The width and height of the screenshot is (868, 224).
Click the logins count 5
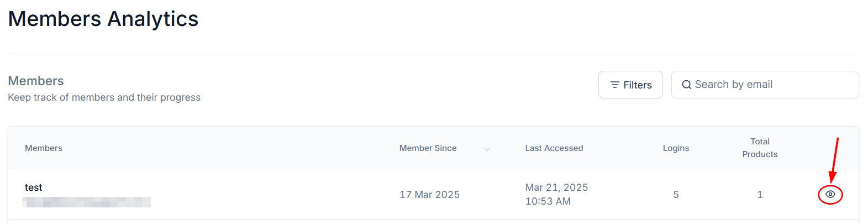coord(676,195)
